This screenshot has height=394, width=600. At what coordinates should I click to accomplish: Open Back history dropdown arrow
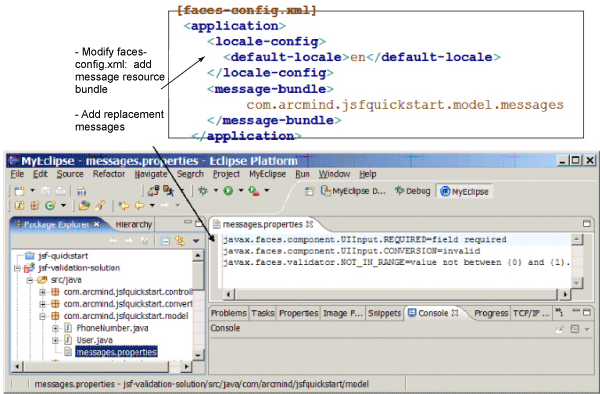click(152, 206)
